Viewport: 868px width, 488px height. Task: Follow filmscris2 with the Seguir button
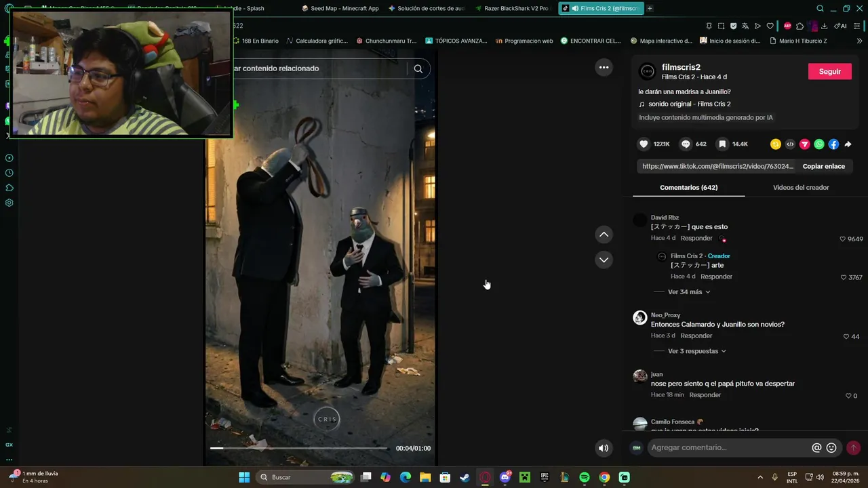tap(830, 71)
